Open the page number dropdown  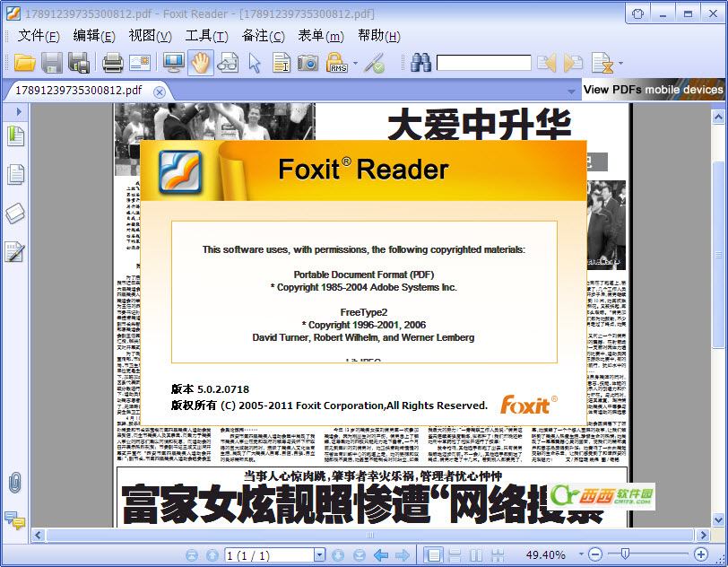(x=319, y=555)
